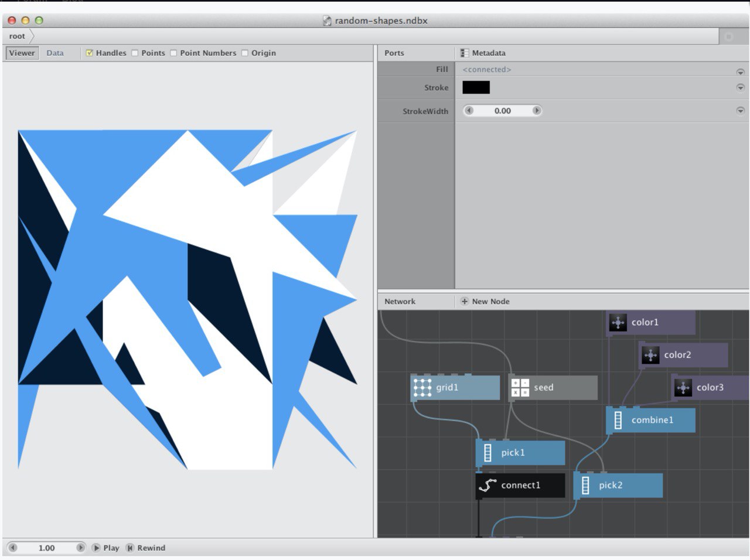The image size is (750, 560).
Task: Select the connect1 node label
Action: coord(520,485)
